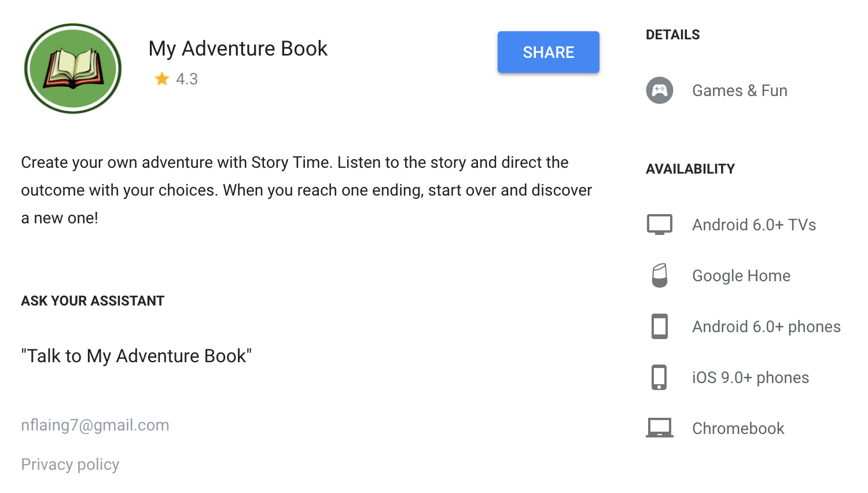The image size is (868, 493).
Task: Click the My Adventure Book app logo
Action: 73,68
